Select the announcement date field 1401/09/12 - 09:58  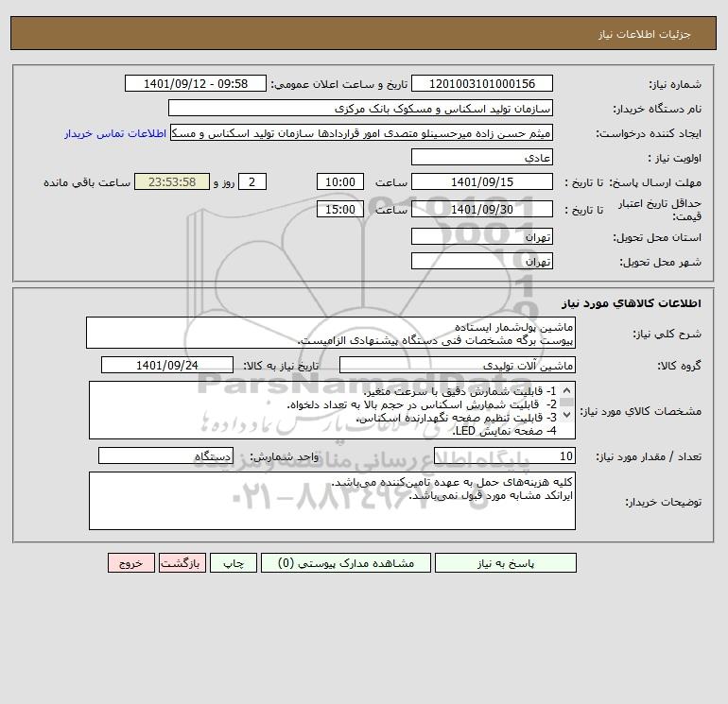(196, 83)
